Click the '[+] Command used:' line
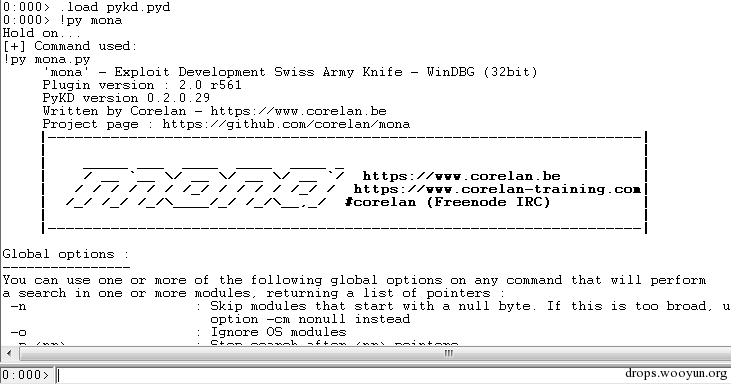This screenshot has height=385, width=731. [70, 46]
